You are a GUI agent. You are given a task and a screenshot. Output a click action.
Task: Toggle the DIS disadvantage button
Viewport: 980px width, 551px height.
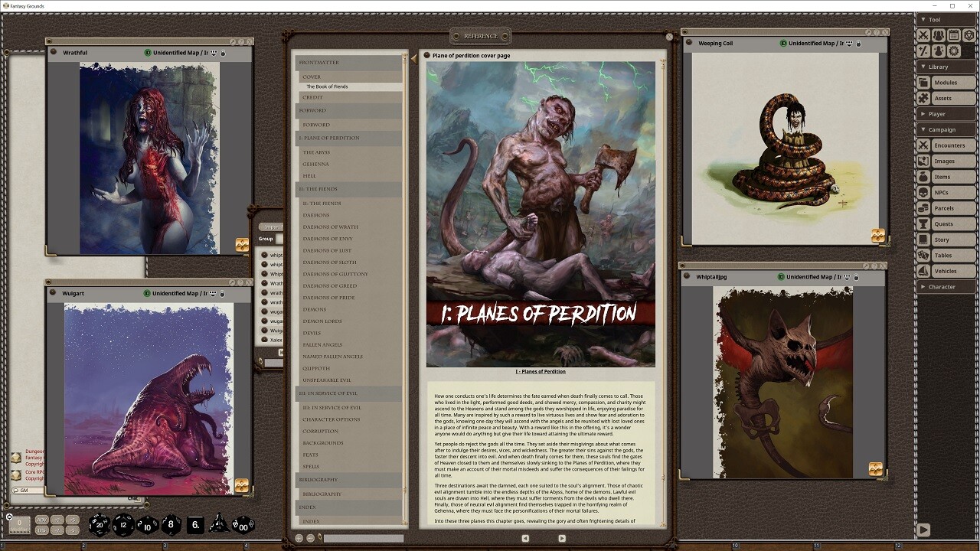click(41, 531)
